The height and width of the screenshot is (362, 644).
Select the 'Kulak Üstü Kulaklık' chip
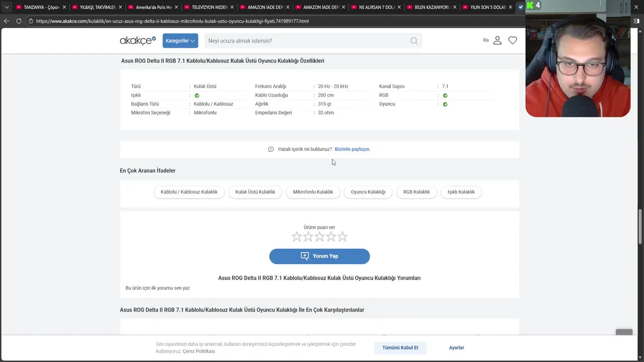[255, 192]
